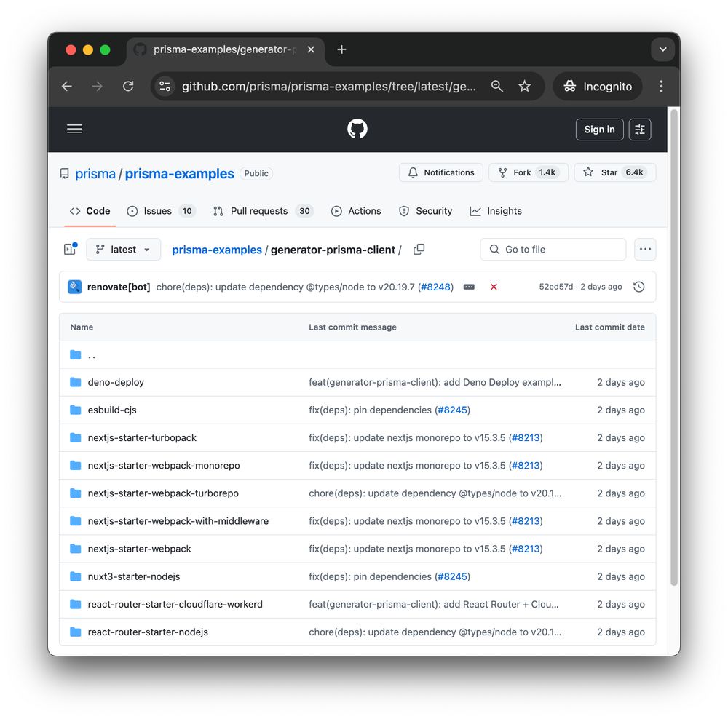Viewport: 728px width, 719px height.
Task: Copy the generator-prisma-client path
Action: pos(419,250)
